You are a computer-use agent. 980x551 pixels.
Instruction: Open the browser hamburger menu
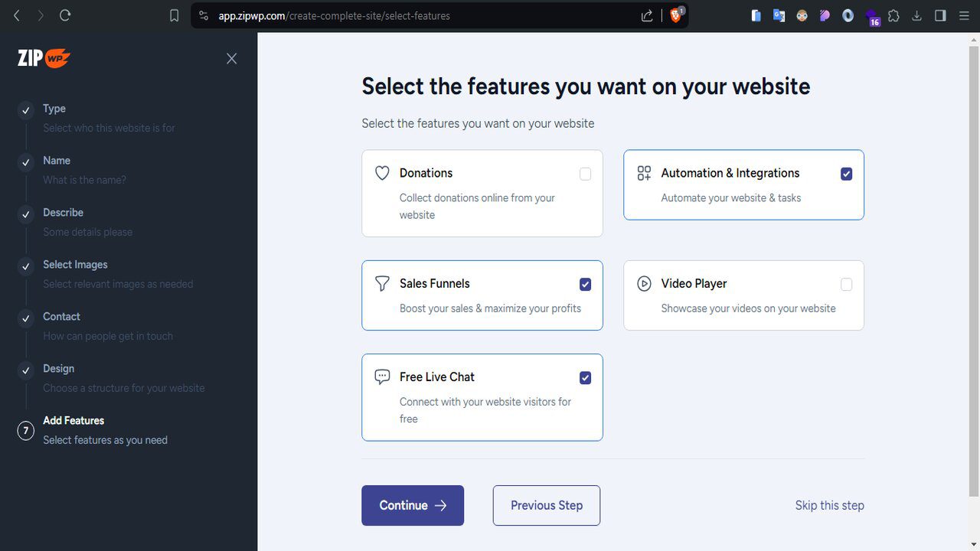[964, 15]
